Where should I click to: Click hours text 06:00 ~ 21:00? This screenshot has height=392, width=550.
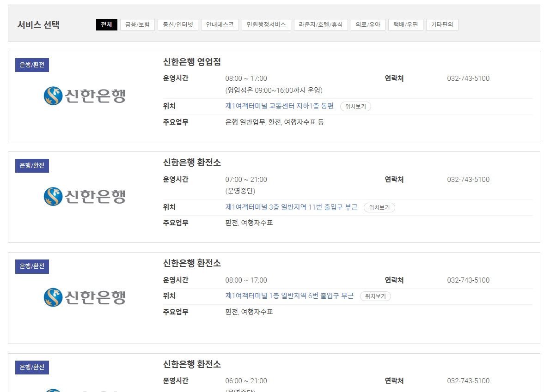[246, 381]
